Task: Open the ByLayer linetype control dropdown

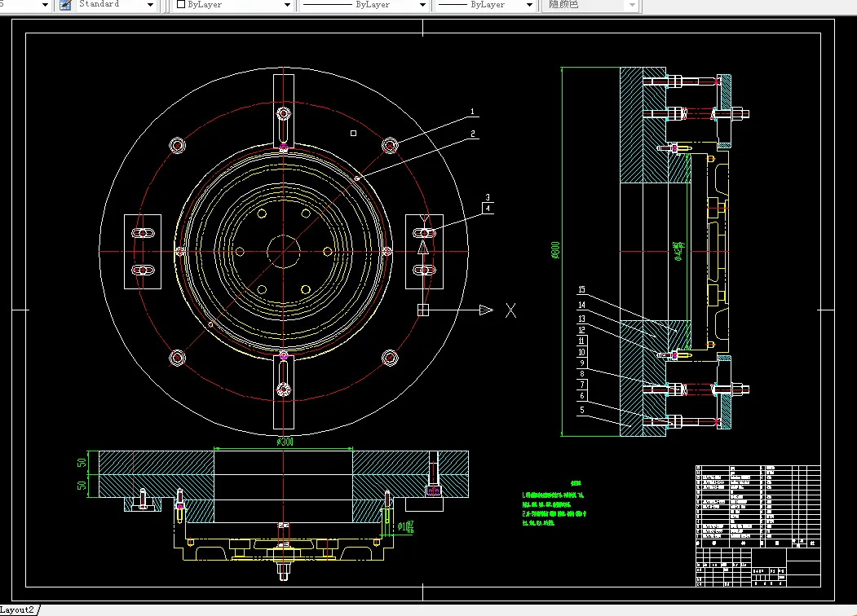Action: 422,5
